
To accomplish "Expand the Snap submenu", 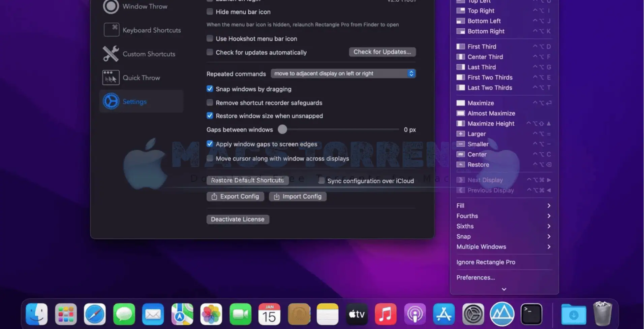I will point(504,237).
